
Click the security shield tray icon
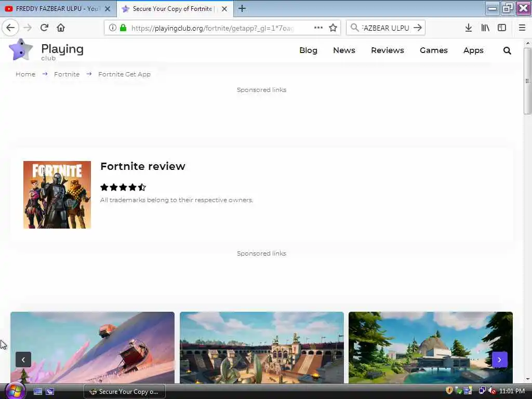coord(449,391)
